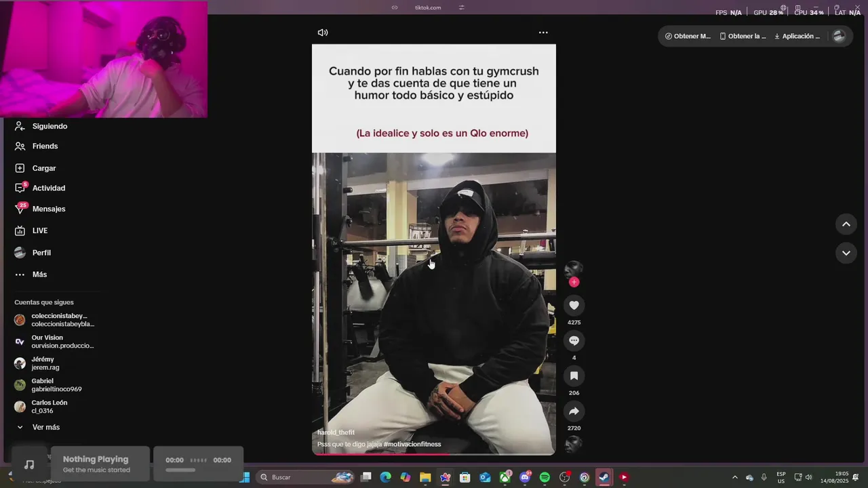Open the #motivacionfitness hashtag

(x=412, y=445)
